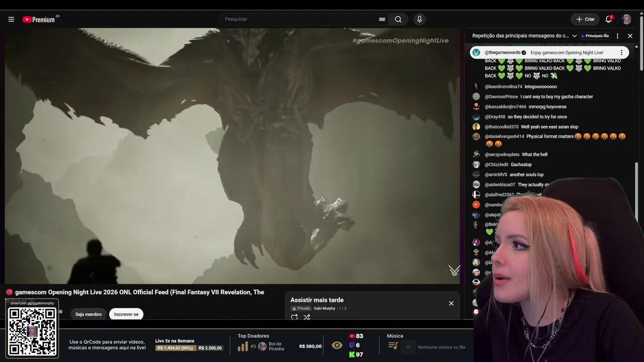Close the Assistir mais tarde playlist panel
The height and width of the screenshot is (362, 644).
(x=451, y=303)
